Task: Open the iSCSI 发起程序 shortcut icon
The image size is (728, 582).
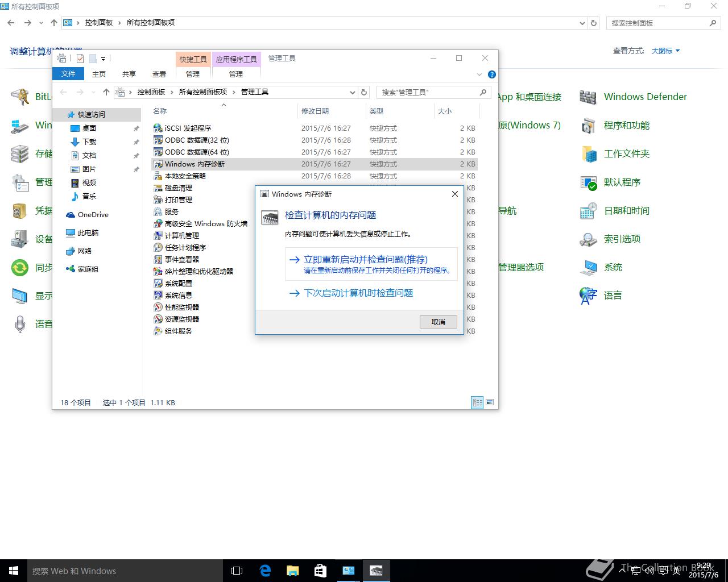Action: tap(158, 128)
